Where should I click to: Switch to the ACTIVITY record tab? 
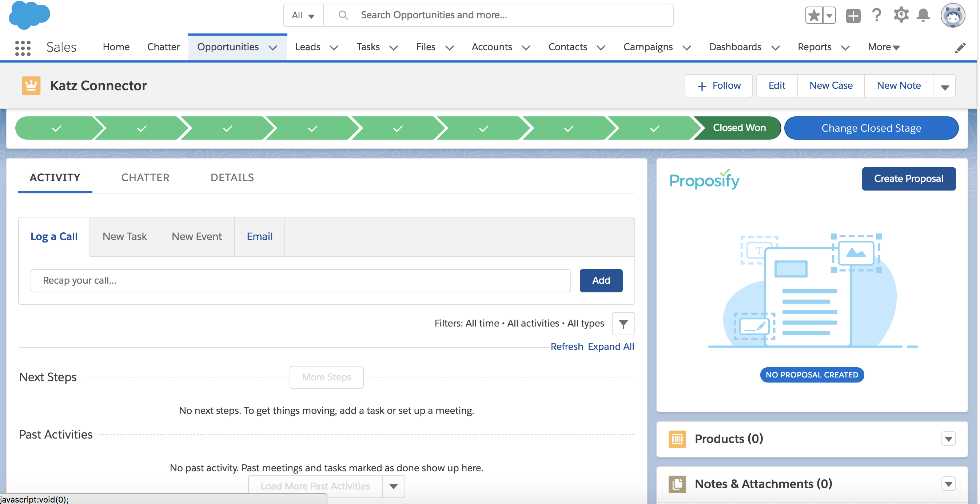click(55, 178)
